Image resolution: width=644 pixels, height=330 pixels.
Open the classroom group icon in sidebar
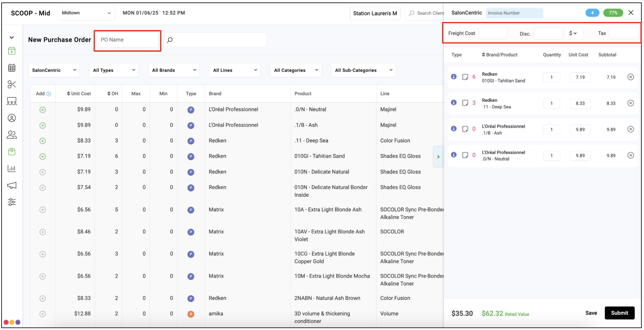12,101
